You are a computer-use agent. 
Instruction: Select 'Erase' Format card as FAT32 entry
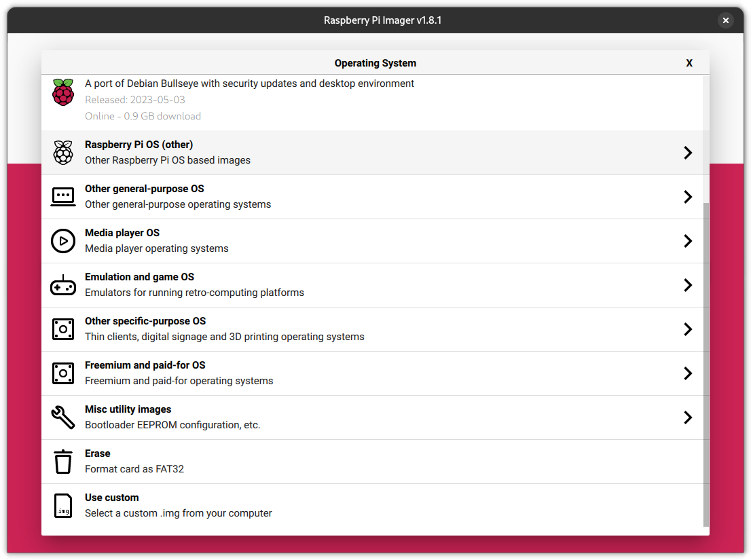pyautogui.click(x=134, y=462)
